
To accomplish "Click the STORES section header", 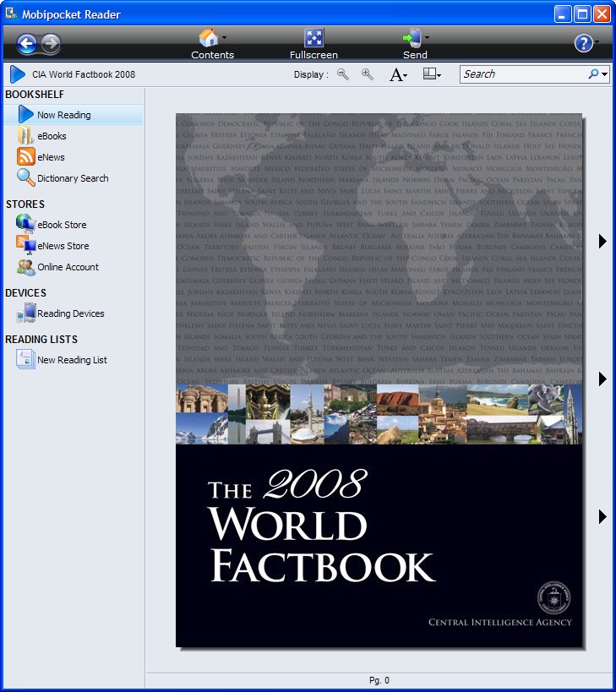I will (25, 204).
